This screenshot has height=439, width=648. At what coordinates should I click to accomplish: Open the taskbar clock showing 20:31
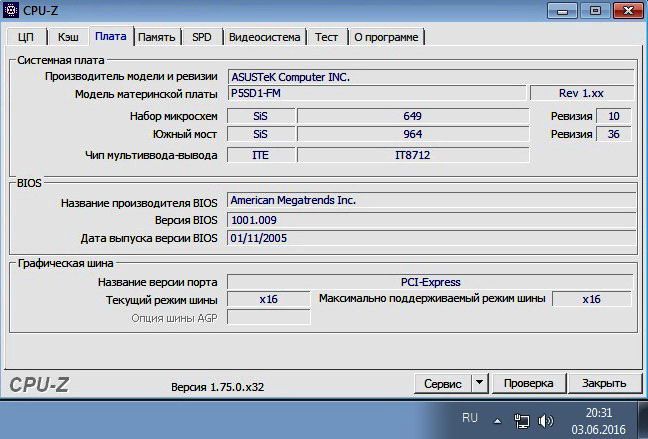(x=599, y=421)
